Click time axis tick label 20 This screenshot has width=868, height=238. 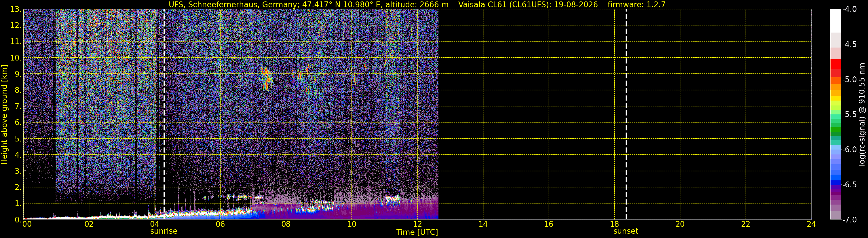[680, 224]
